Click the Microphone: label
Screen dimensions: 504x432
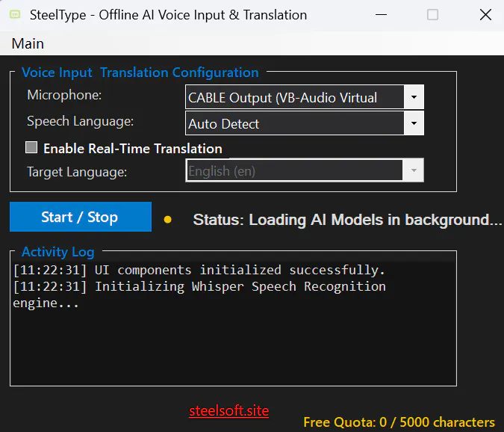pyautogui.click(x=64, y=95)
